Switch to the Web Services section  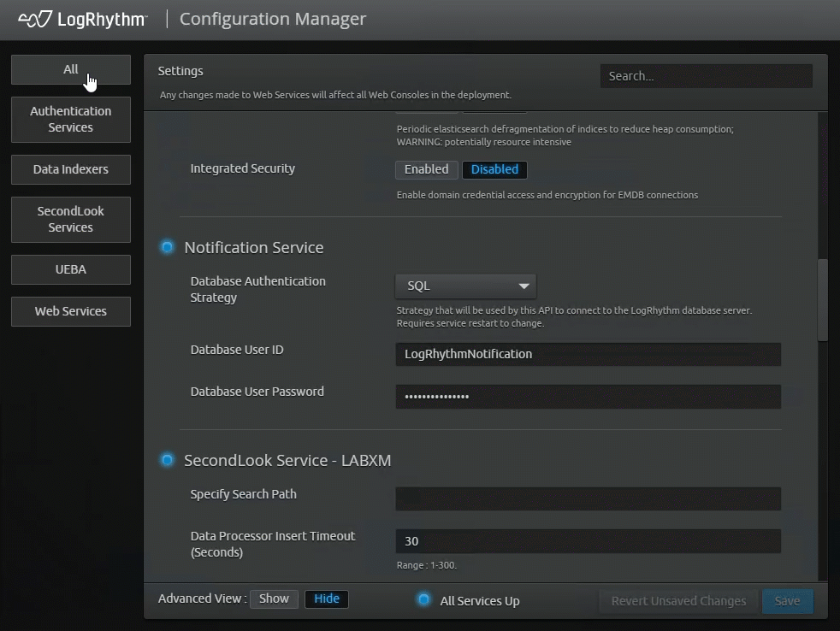pos(70,311)
